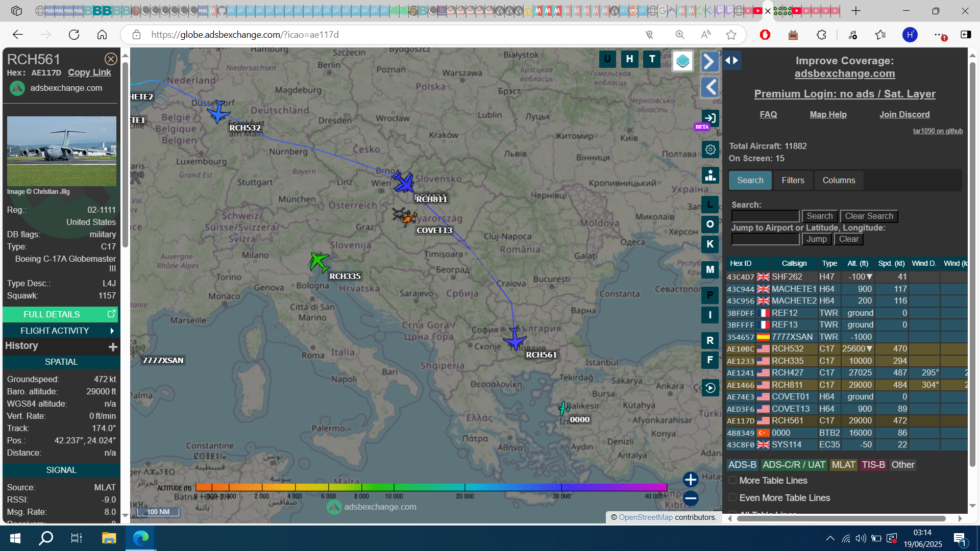Sort table by Wind D. column header
This screenshot has height=551, width=980.
[924, 264]
